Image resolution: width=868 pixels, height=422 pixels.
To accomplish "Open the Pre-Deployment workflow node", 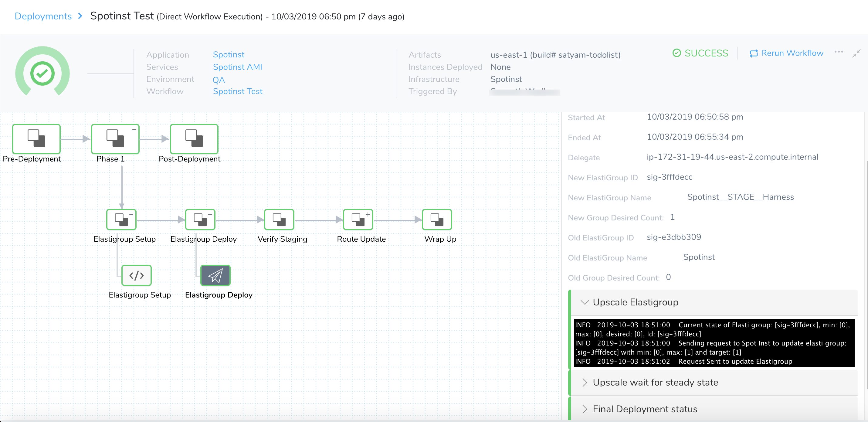I will click(36, 139).
